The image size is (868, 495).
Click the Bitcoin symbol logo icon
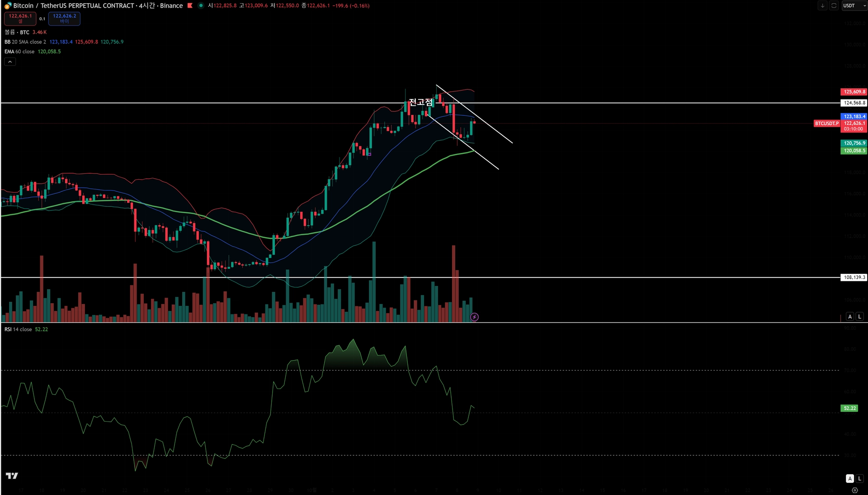point(8,6)
